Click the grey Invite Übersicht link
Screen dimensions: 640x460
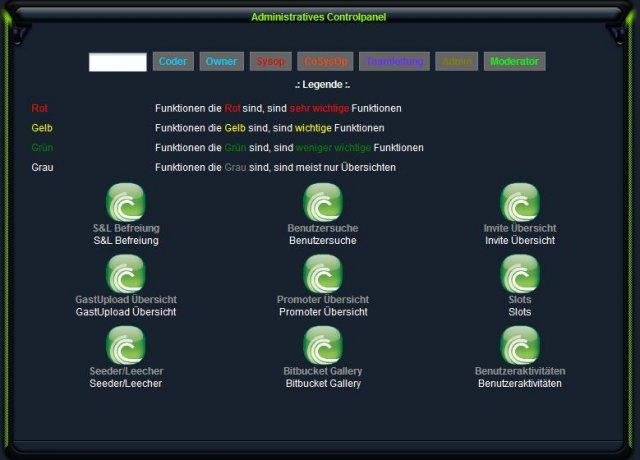point(520,228)
